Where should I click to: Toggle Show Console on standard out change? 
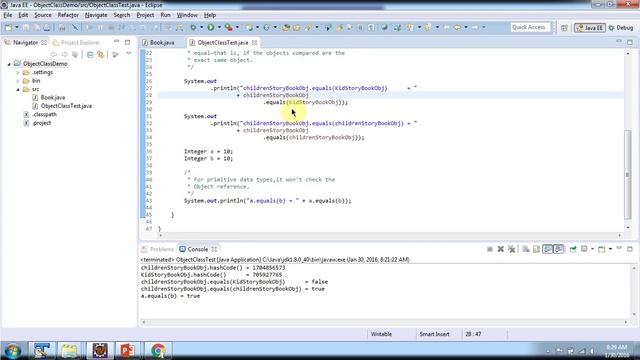547,249
